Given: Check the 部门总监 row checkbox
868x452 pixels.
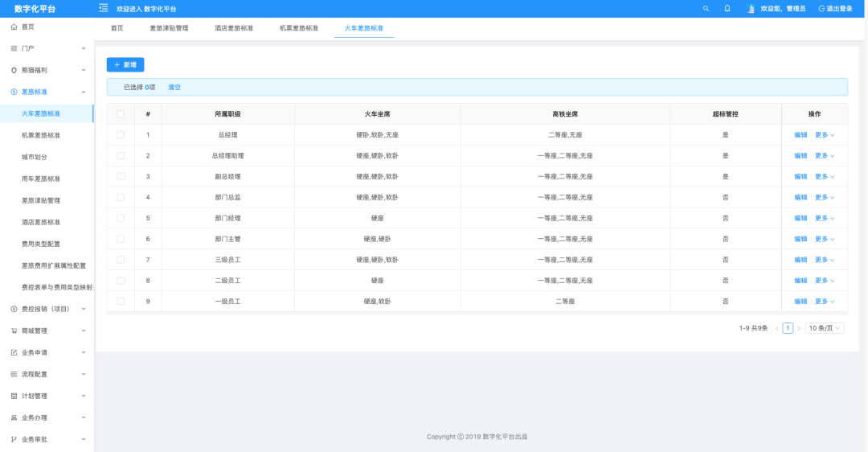Looking at the screenshot, I should (x=121, y=197).
